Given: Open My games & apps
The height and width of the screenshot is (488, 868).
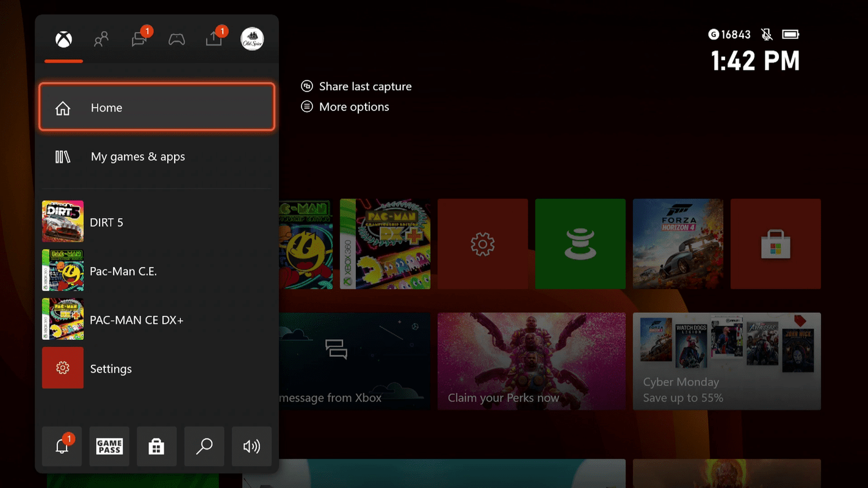Looking at the screenshot, I should [157, 157].
